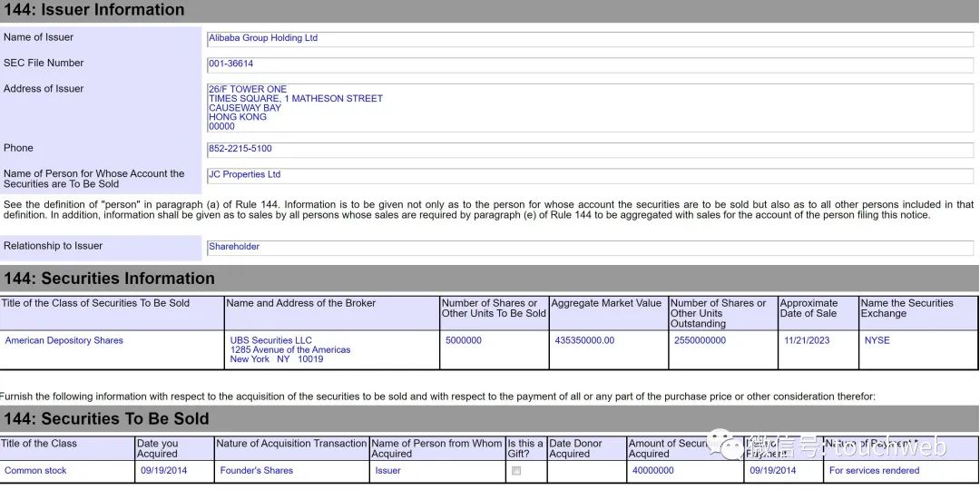Click the '144: Securities To Be Sold' header
Viewport: 980px width, 490px height.
[x=490, y=418]
